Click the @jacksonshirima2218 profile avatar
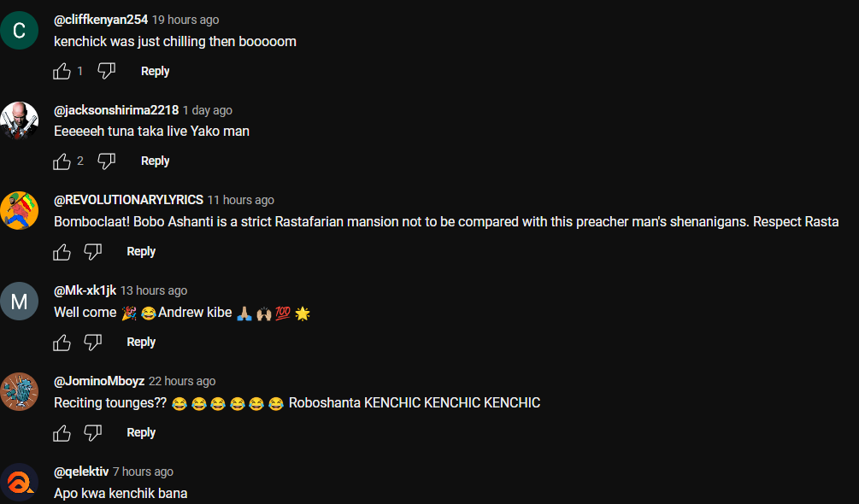 [x=19, y=120]
